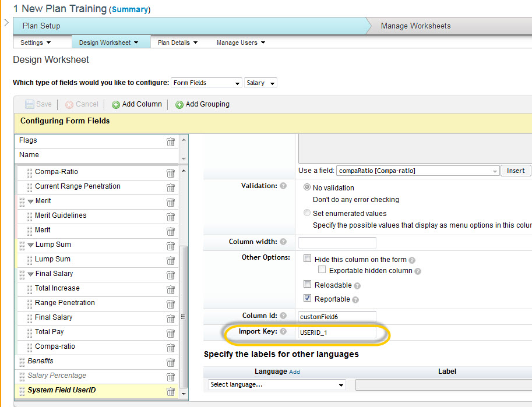Collapse the Lump Sum group triangle
Viewport: 532px width, 407px height.
coord(30,245)
